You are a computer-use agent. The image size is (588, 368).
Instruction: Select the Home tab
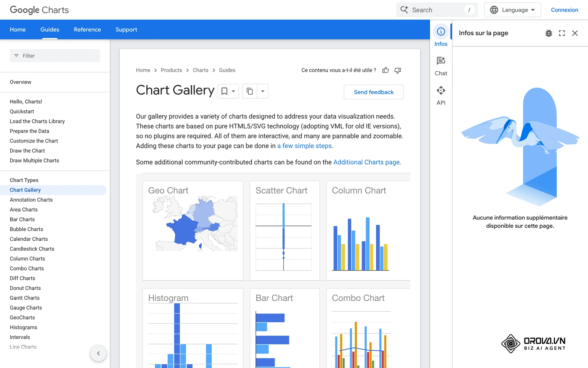coord(18,29)
